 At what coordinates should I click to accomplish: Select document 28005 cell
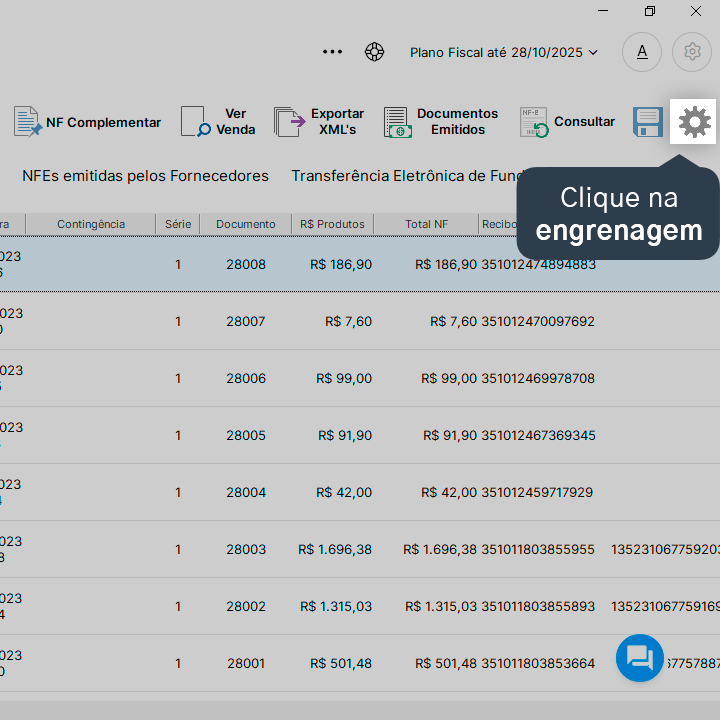(246, 435)
